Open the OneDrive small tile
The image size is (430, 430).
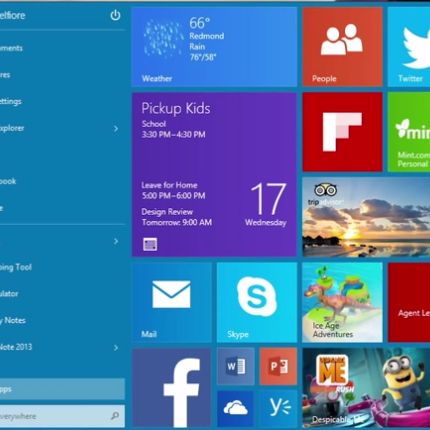[236, 409]
